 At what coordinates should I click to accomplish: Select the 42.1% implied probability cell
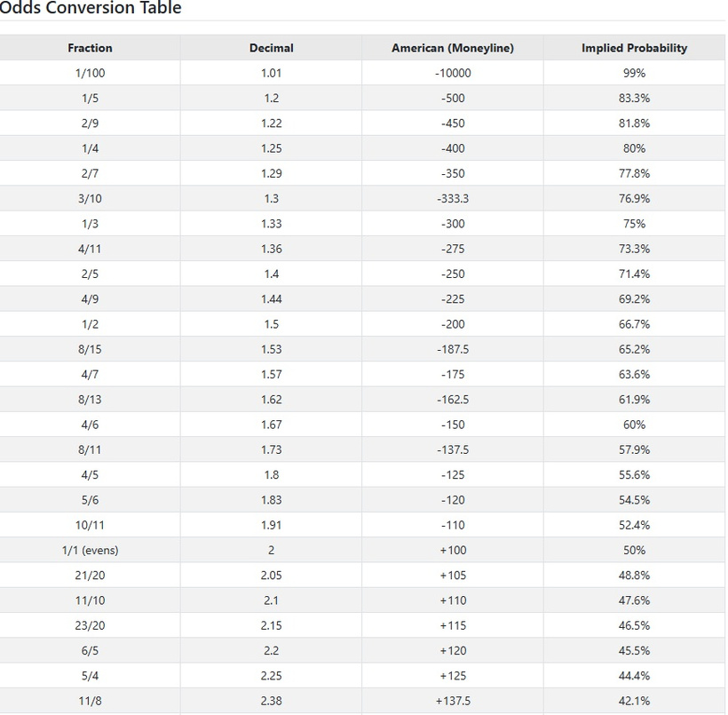click(x=634, y=701)
